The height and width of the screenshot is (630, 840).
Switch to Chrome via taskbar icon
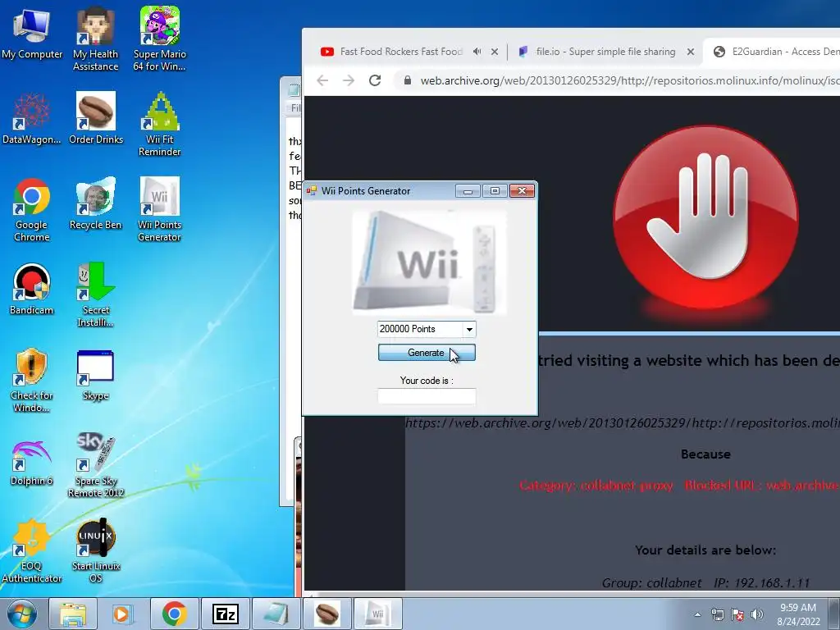pos(174,614)
